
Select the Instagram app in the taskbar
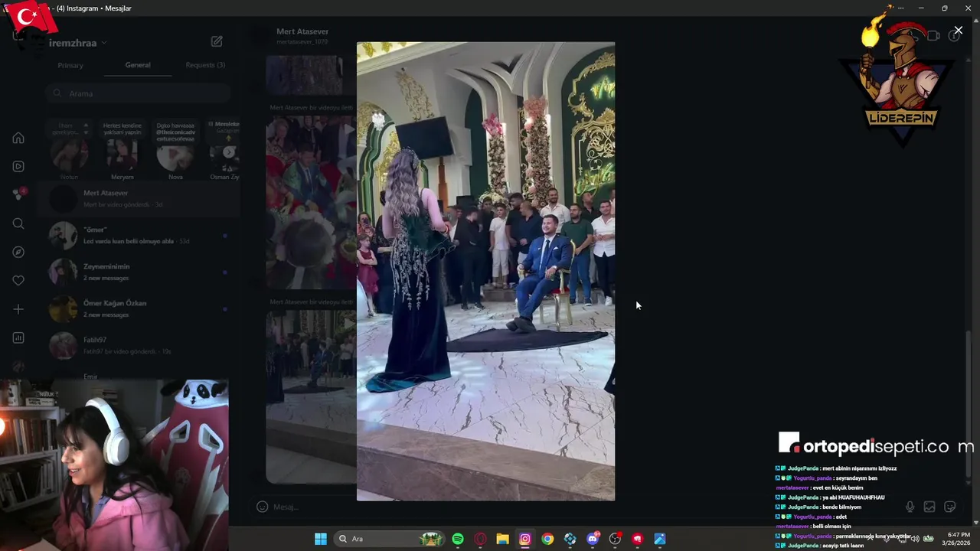click(525, 539)
